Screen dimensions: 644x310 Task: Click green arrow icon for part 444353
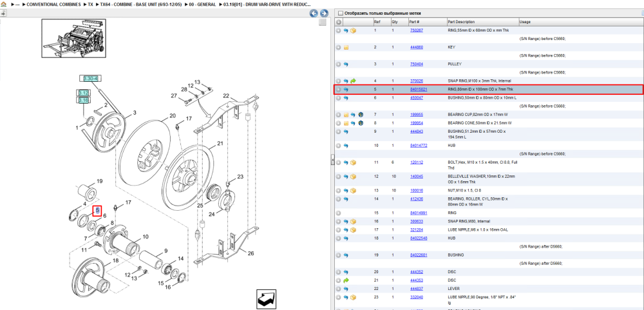(346, 280)
